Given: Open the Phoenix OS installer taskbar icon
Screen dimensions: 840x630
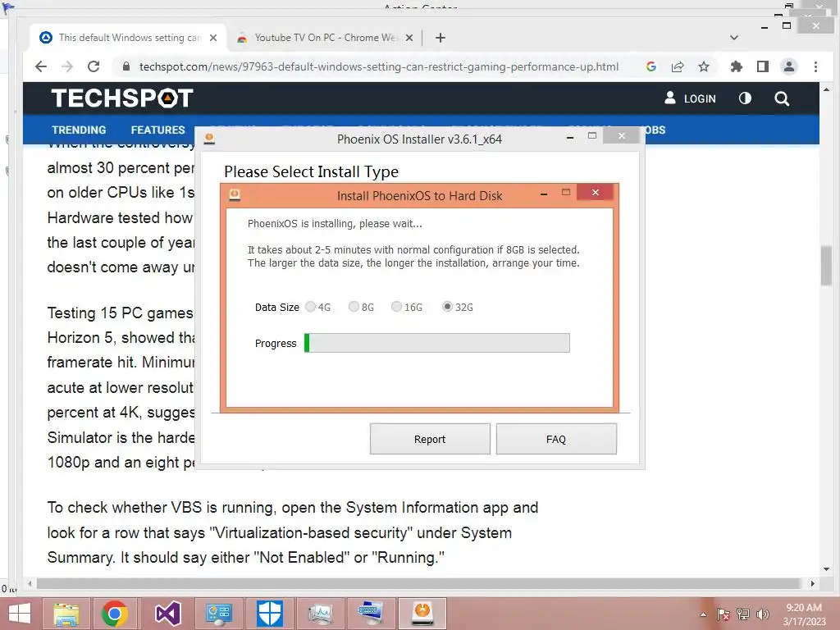Looking at the screenshot, I should [422, 614].
